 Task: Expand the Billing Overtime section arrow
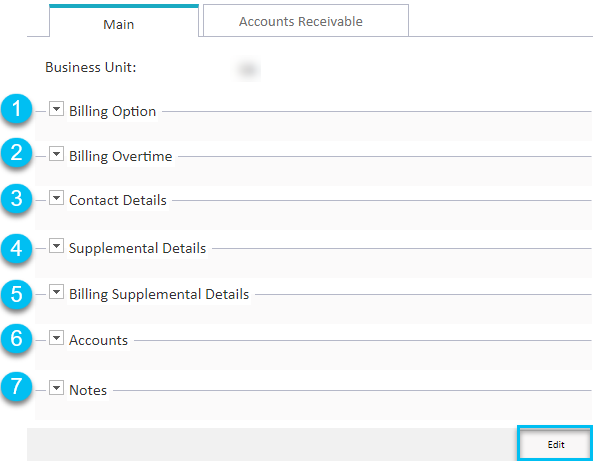56,154
